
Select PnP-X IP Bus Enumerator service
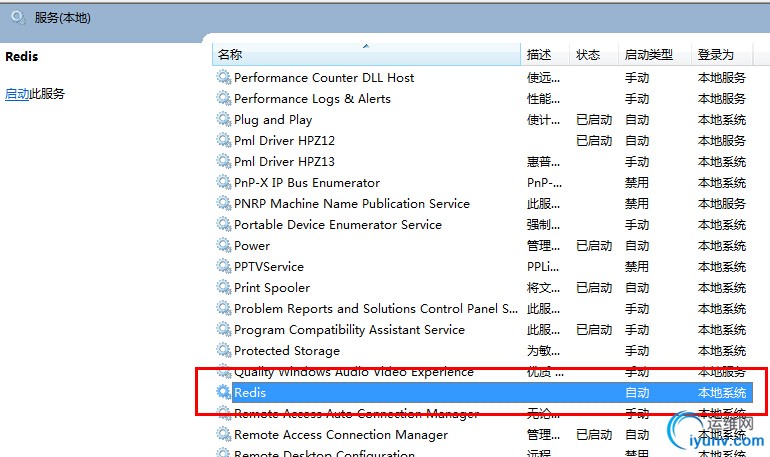tap(484, 183)
